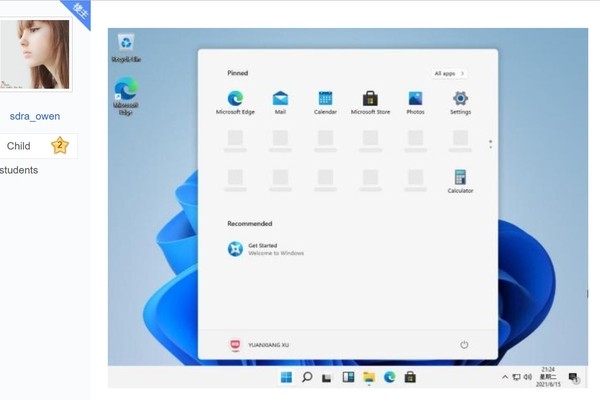This screenshot has height=400, width=600.
Task: Launch Edge from the taskbar
Action: click(x=390, y=377)
